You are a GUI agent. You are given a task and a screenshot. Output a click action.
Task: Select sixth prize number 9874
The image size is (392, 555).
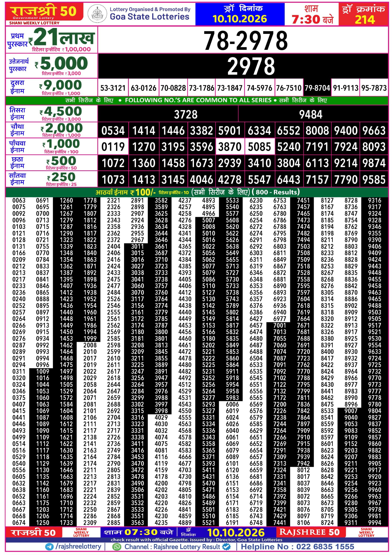[374, 163]
